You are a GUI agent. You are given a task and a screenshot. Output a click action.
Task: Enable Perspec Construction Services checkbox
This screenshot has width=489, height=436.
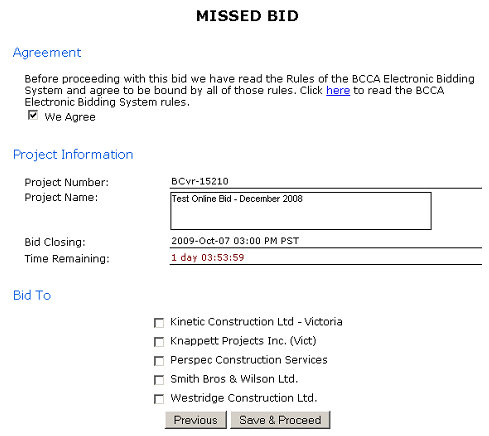(159, 361)
